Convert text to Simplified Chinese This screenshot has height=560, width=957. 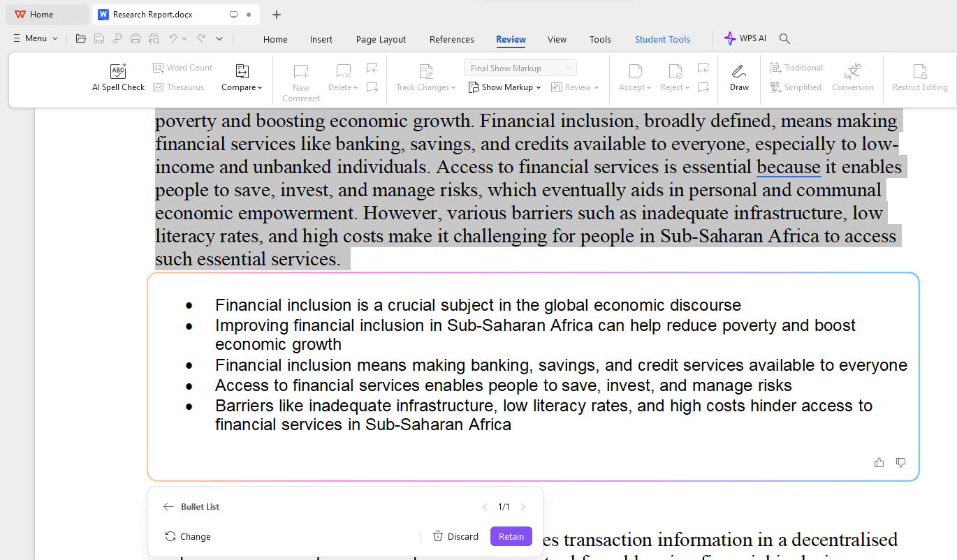(796, 87)
